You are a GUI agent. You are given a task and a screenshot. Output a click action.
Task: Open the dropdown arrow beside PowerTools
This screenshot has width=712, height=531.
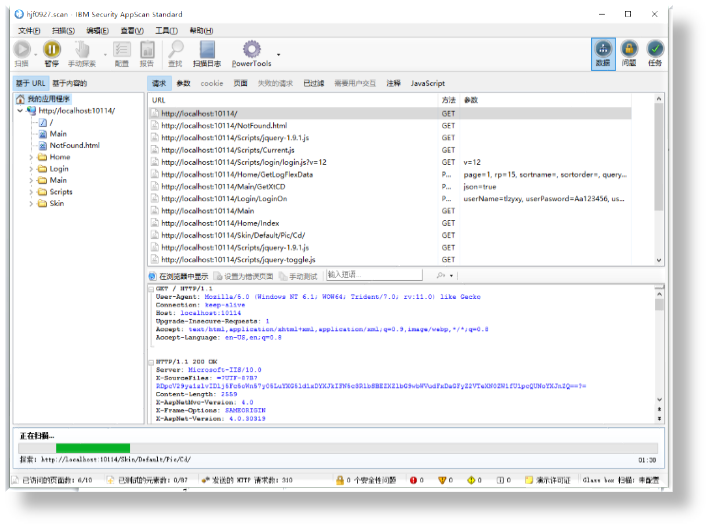click(278, 55)
